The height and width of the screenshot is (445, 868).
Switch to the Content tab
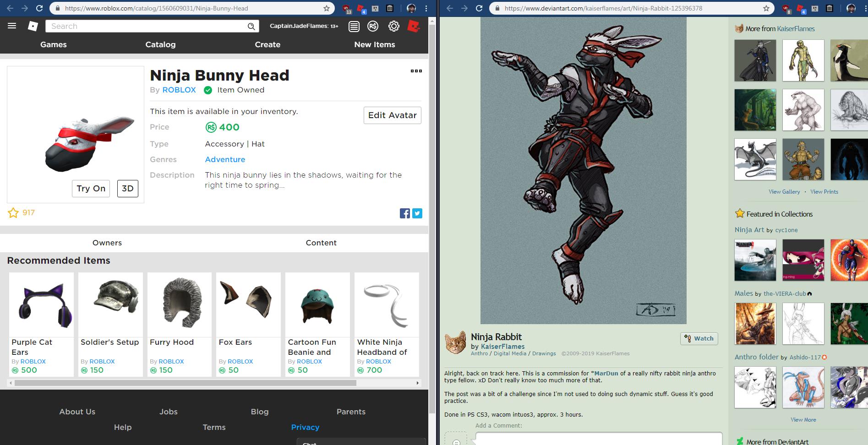click(x=321, y=243)
